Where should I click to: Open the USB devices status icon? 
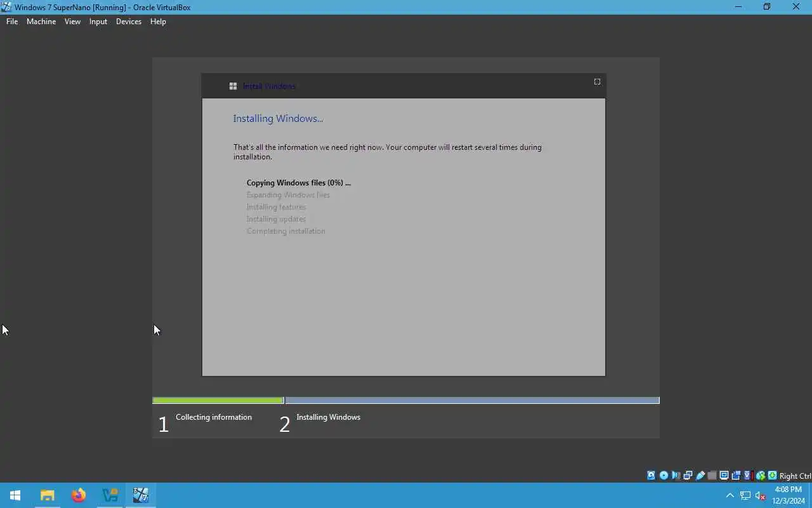point(700,476)
